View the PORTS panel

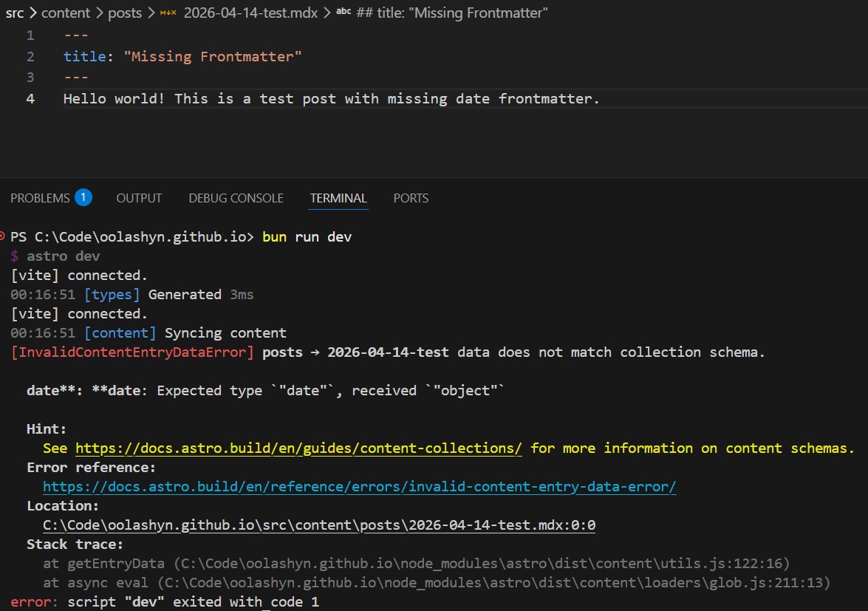[x=411, y=197]
